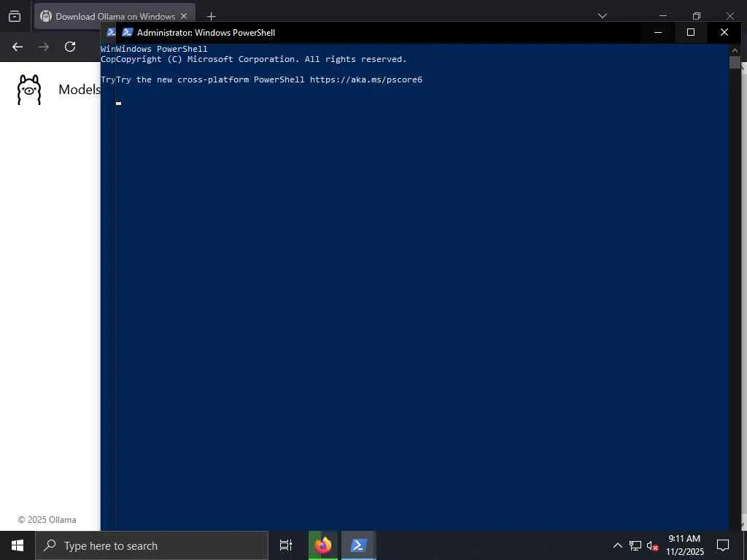Open the clock showing 9:11 AM
This screenshot has height=560, width=747.
[x=684, y=545]
